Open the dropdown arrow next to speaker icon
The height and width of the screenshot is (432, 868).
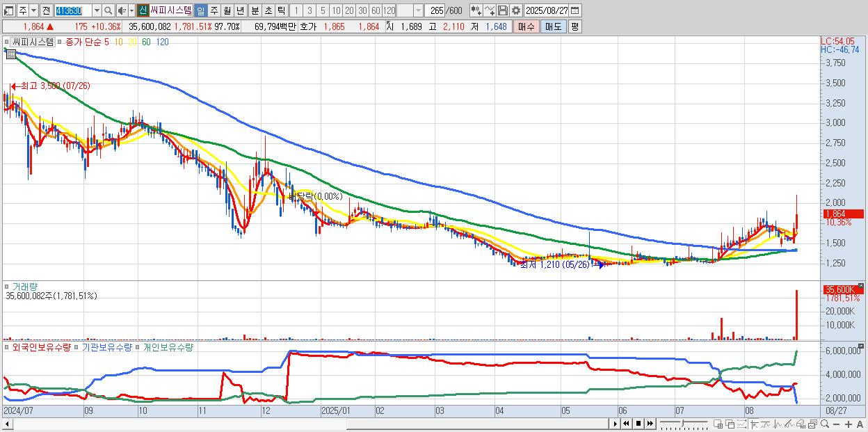(x=131, y=10)
